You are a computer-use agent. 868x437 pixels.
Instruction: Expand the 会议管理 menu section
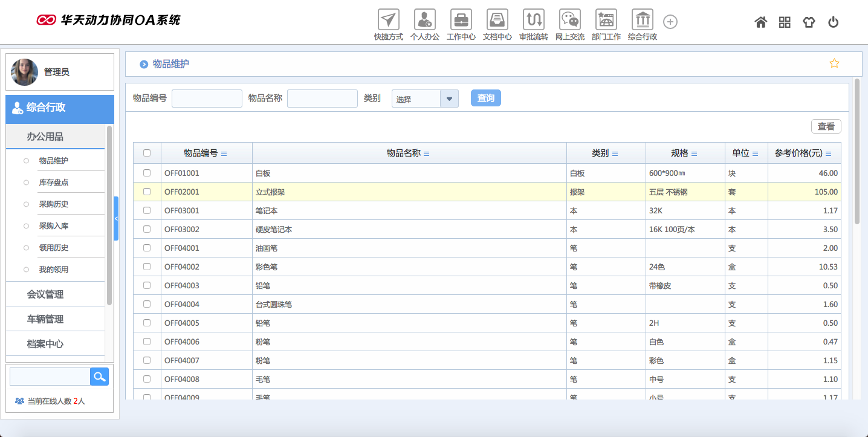45,294
